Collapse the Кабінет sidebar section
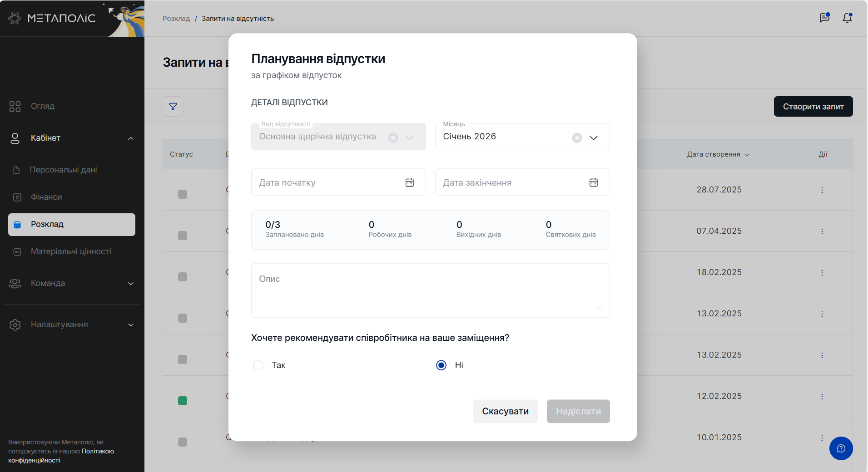The height and width of the screenshot is (472, 868). [131, 138]
